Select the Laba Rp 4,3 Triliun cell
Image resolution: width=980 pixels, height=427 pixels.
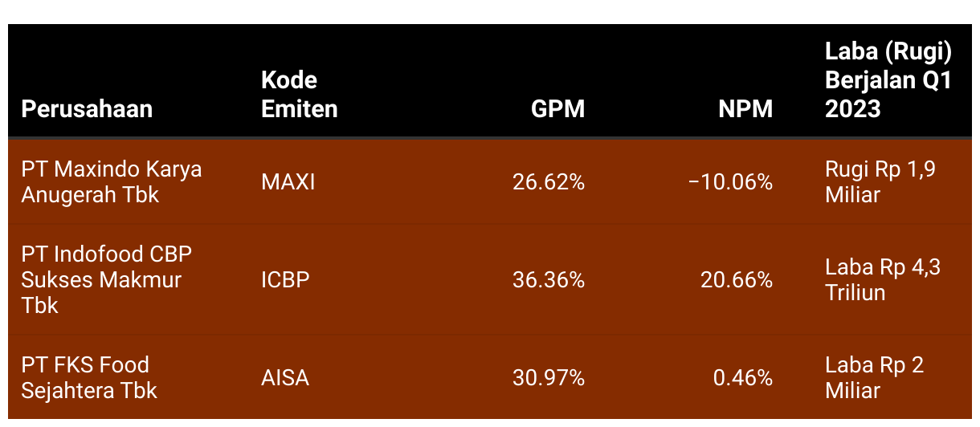click(x=883, y=279)
